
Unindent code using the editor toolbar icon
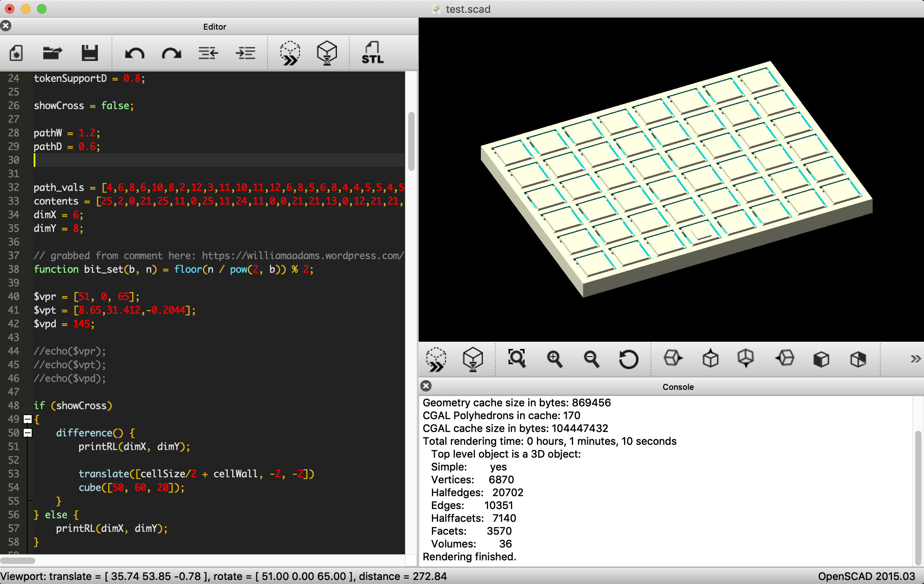pyautogui.click(x=208, y=53)
